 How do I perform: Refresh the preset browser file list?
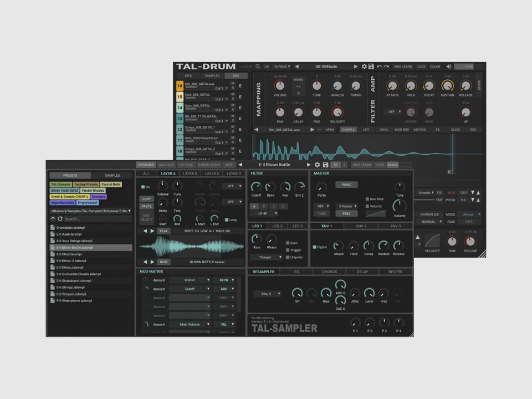[60, 219]
